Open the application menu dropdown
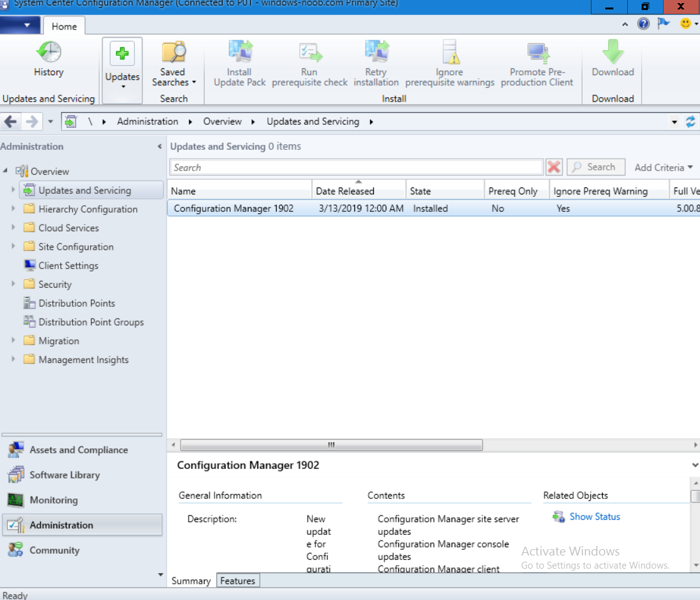Screen dimensions: 700x600 (x=20, y=25)
